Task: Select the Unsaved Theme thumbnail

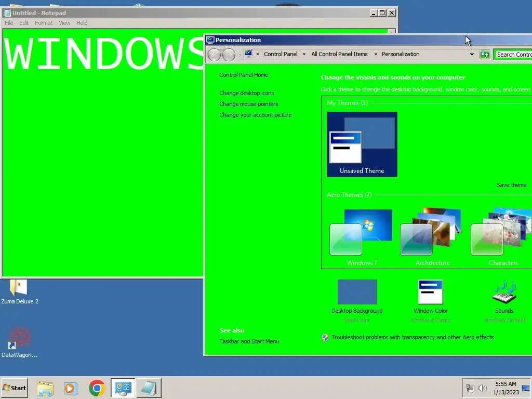Action: [362, 144]
